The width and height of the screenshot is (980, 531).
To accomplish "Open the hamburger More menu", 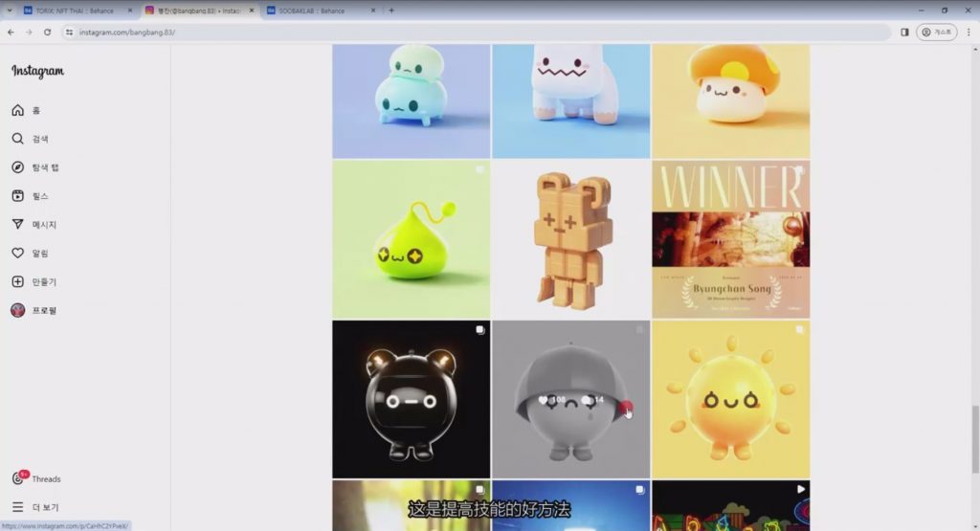I will 17,507.
